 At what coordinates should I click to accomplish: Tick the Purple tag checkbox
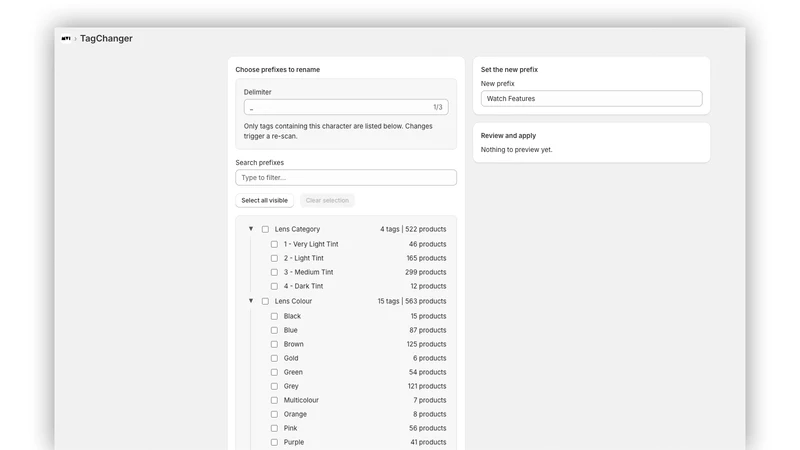click(274, 442)
